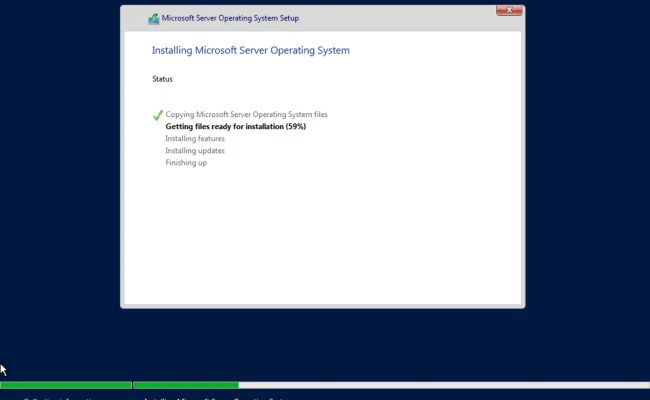Click 'Installing Microsoft Server Operating System' heading
Screen dimensions: 650x400
pyautogui.click(x=250, y=50)
